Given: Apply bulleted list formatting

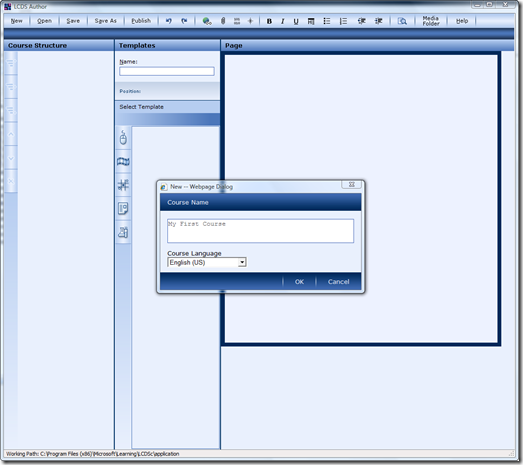Looking at the screenshot, I should pyautogui.click(x=327, y=21).
